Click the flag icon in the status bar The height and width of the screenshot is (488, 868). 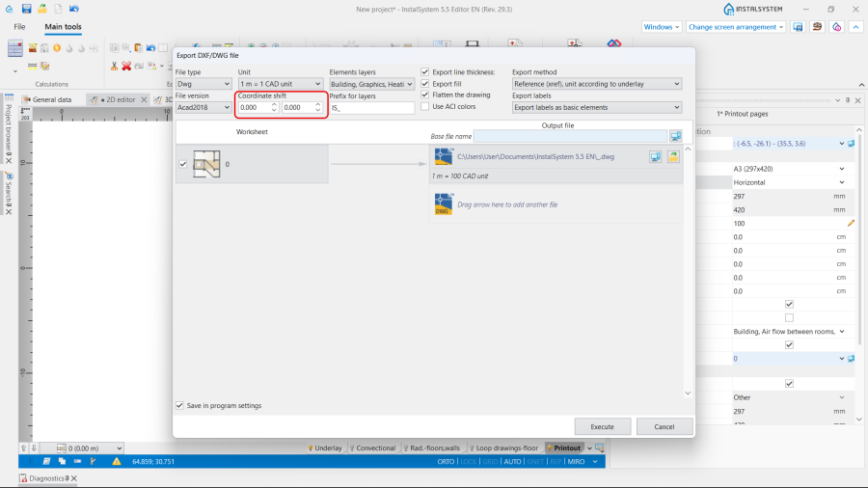click(93, 461)
